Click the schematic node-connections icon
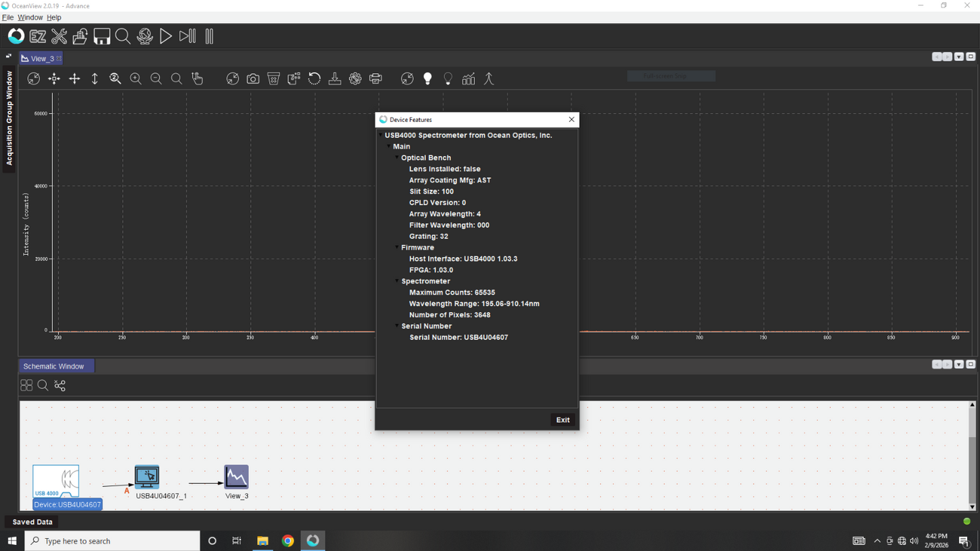Screen dimensions: 980x551 tap(60, 386)
